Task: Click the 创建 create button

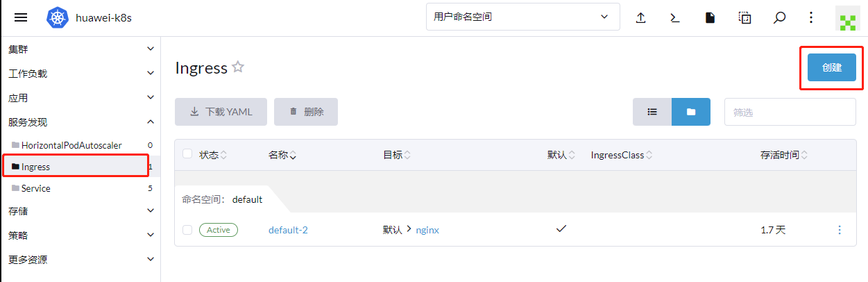Action: click(x=832, y=67)
